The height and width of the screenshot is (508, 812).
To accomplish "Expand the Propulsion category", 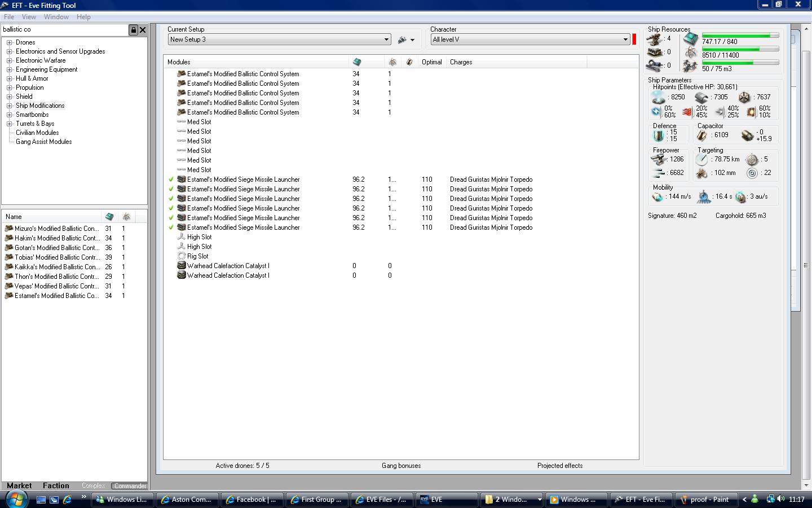I will [x=9, y=87].
